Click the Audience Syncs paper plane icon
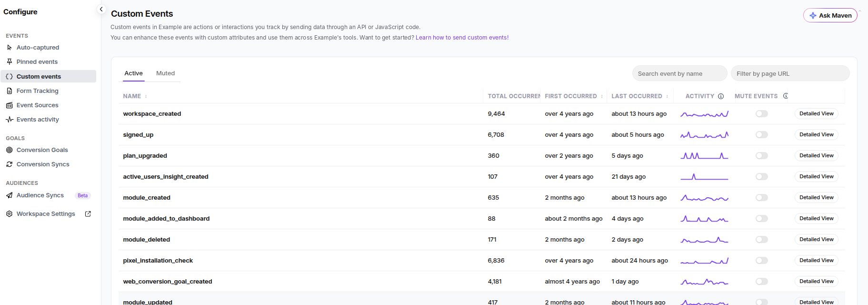The height and width of the screenshot is (305, 868). 9,195
